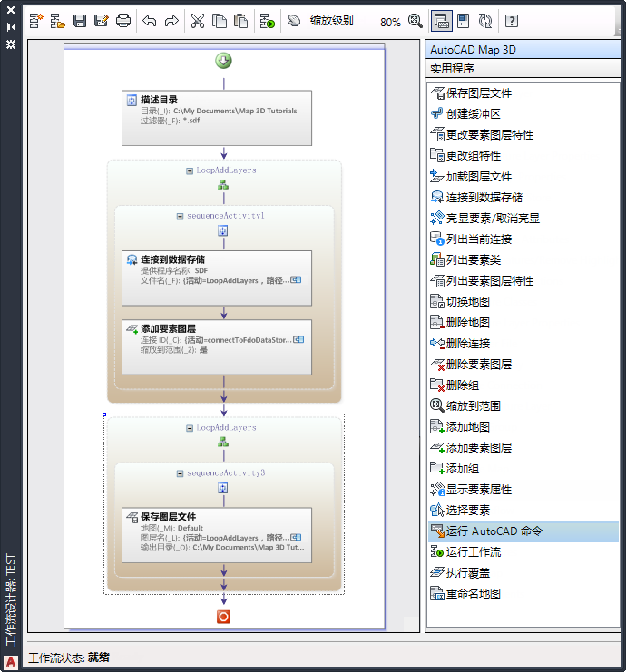Copy the selected activity

tap(220, 21)
